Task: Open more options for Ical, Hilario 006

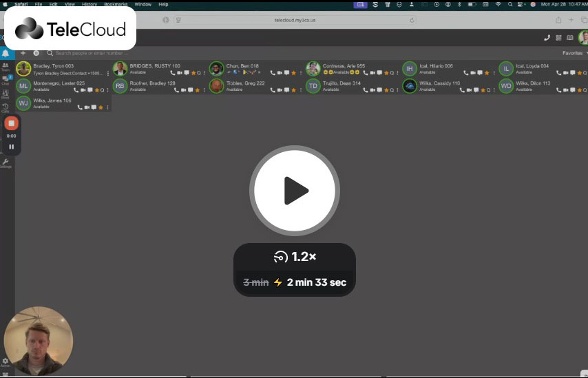Action: [x=494, y=73]
